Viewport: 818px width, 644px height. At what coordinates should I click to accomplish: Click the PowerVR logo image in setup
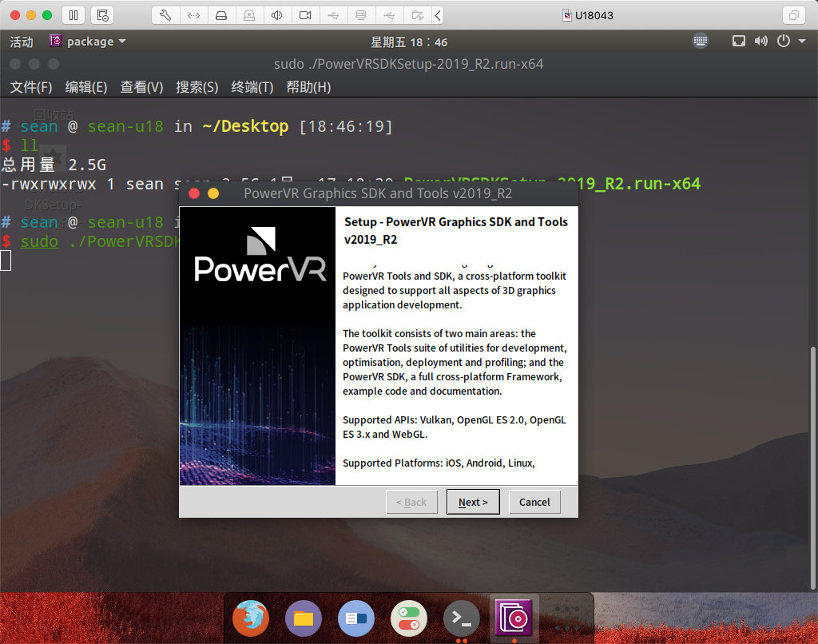click(260, 255)
